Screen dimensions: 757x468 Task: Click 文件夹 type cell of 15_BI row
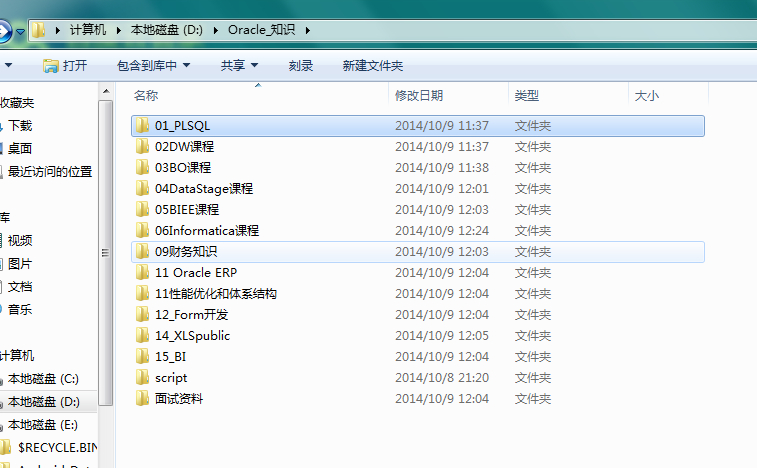coord(533,356)
